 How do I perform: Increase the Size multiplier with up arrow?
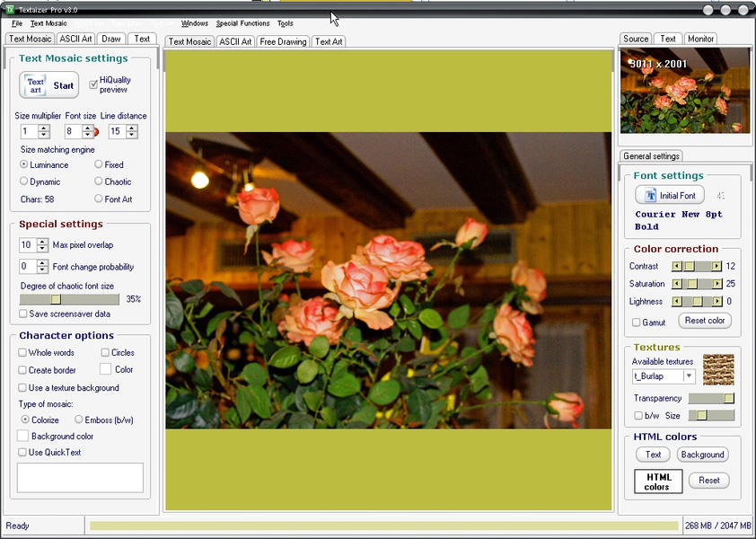[x=44, y=128]
